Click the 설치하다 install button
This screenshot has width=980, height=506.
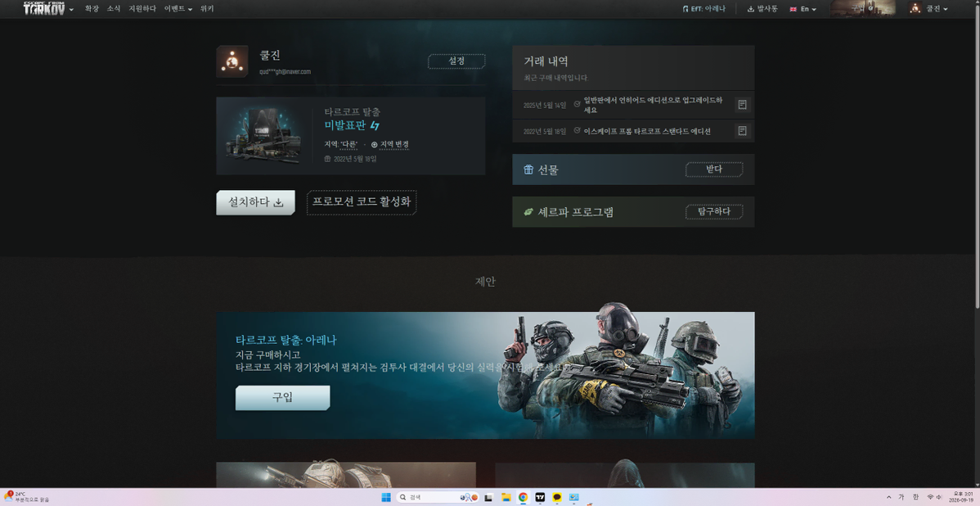click(255, 203)
